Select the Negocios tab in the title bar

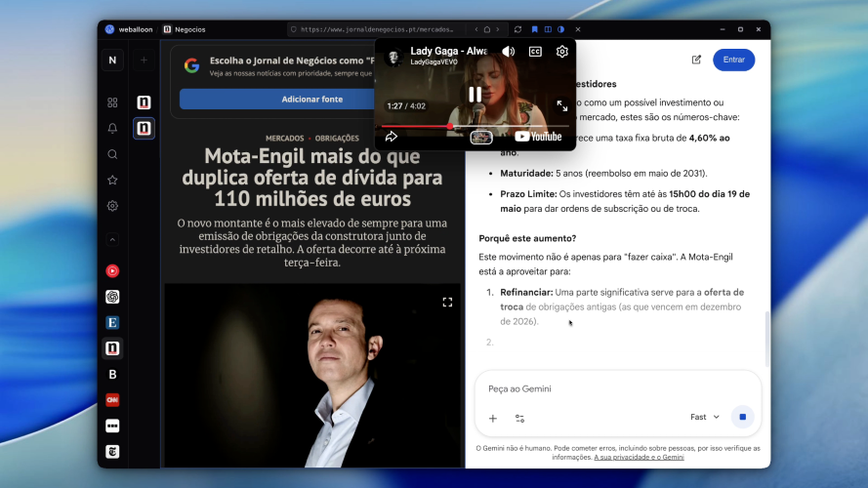click(x=184, y=29)
